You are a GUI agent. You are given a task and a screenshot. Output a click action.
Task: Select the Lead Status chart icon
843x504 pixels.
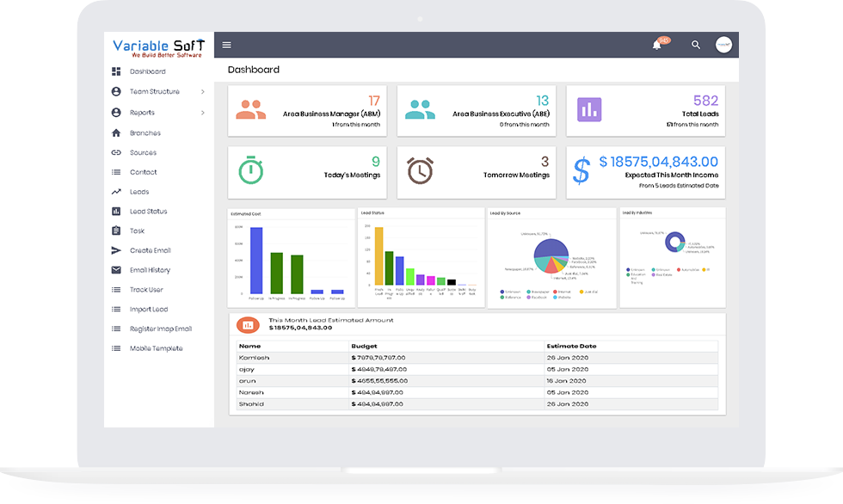click(116, 211)
